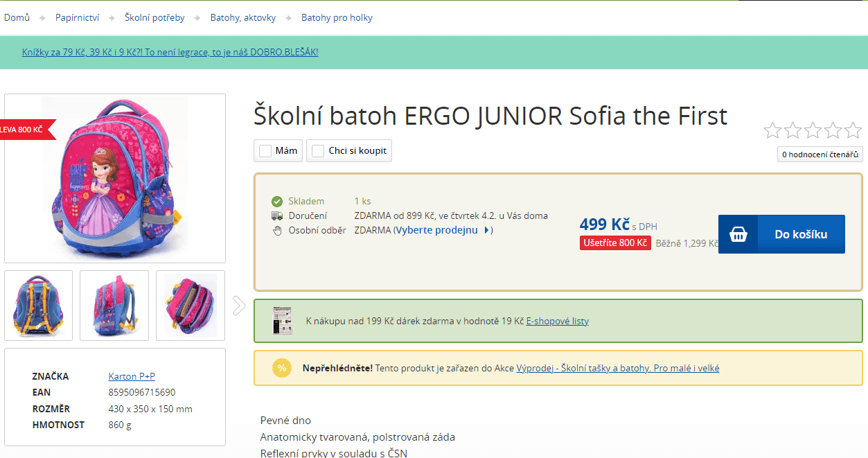
Task: Choose pickup store via Vyberte prodejnu
Action: 443,230
